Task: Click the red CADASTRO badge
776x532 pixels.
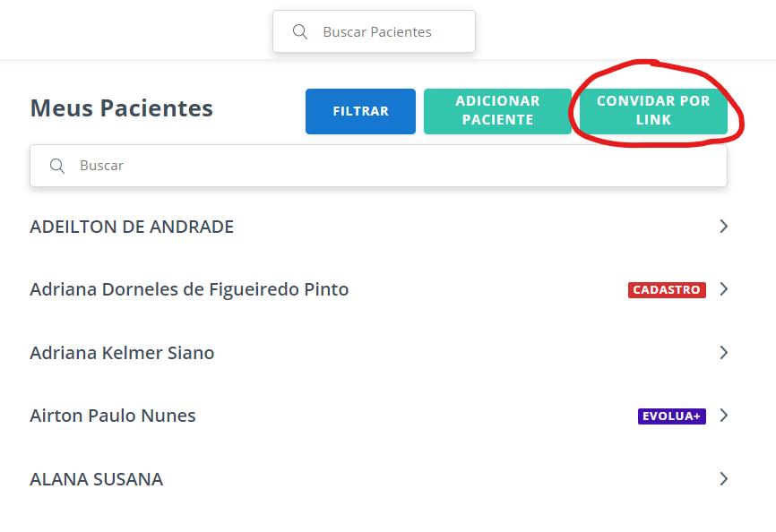Action: (667, 289)
